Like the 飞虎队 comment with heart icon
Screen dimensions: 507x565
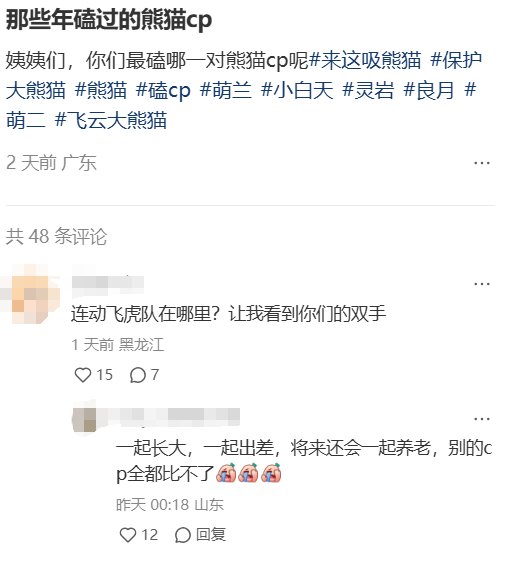coord(83,375)
